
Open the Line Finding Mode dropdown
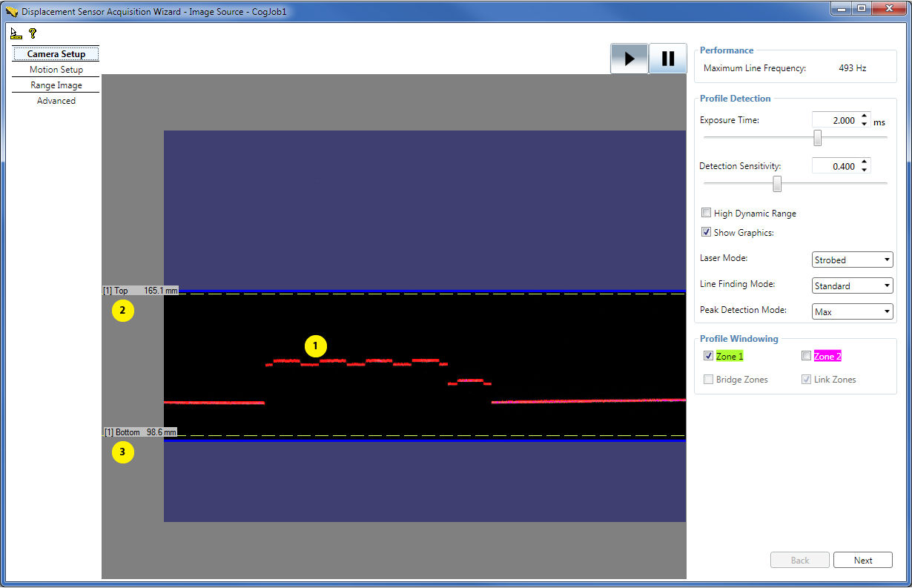pos(884,285)
